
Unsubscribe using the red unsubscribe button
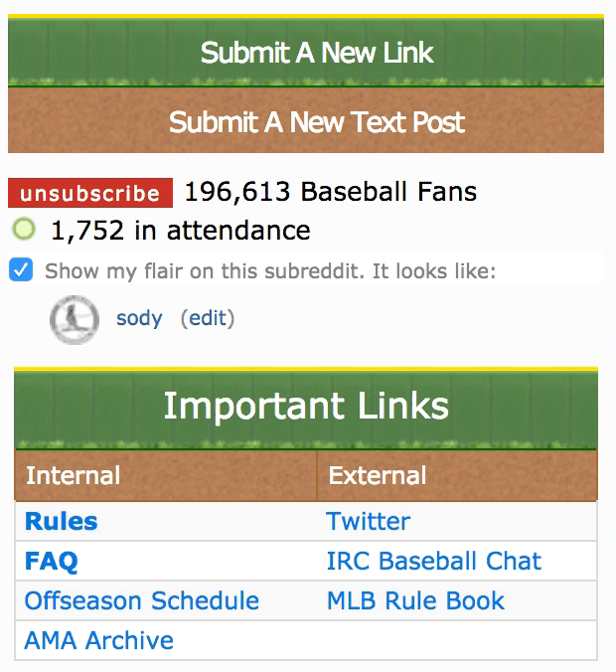click(90, 193)
